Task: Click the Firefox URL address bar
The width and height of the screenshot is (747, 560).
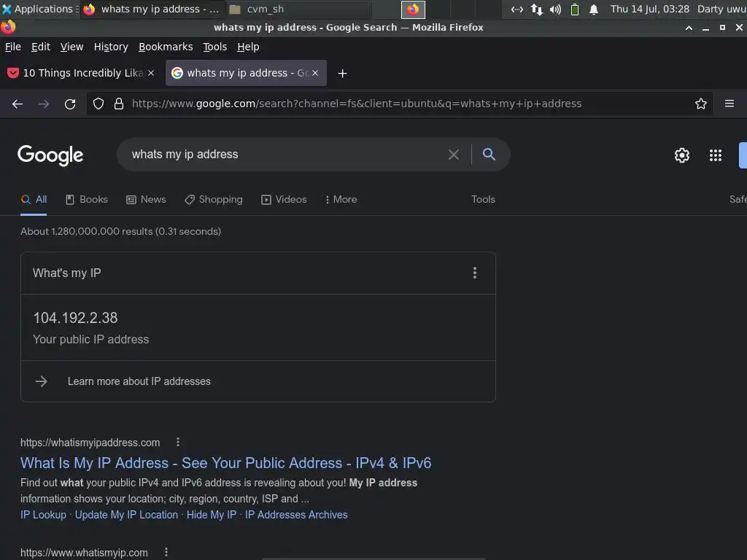Action: (400, 104)
